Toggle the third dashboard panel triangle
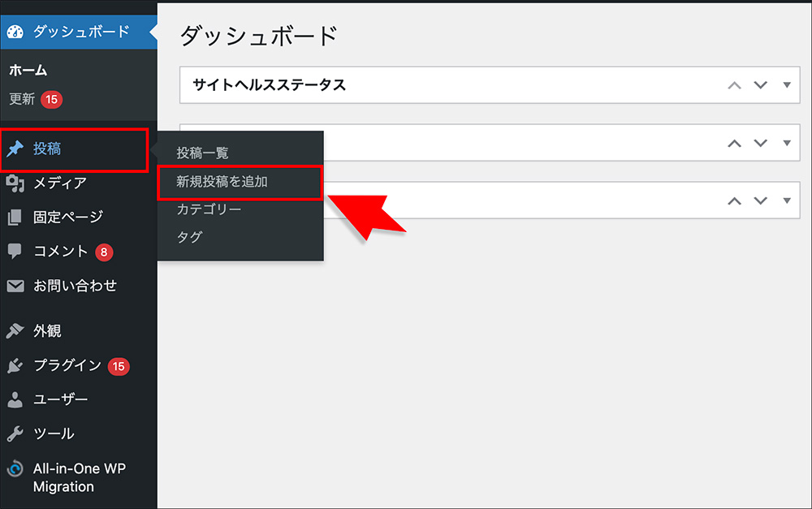This screenshot has height=509, width=812. click(x=786, y=201)
